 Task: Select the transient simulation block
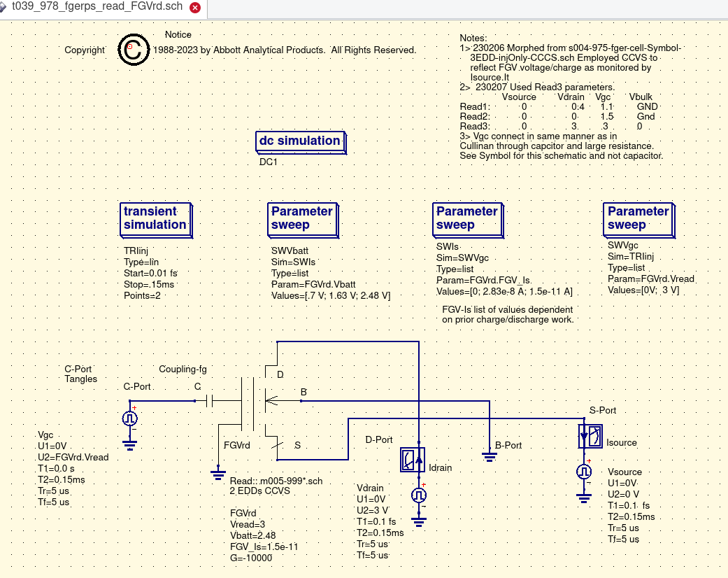click(x=155, y=218)
